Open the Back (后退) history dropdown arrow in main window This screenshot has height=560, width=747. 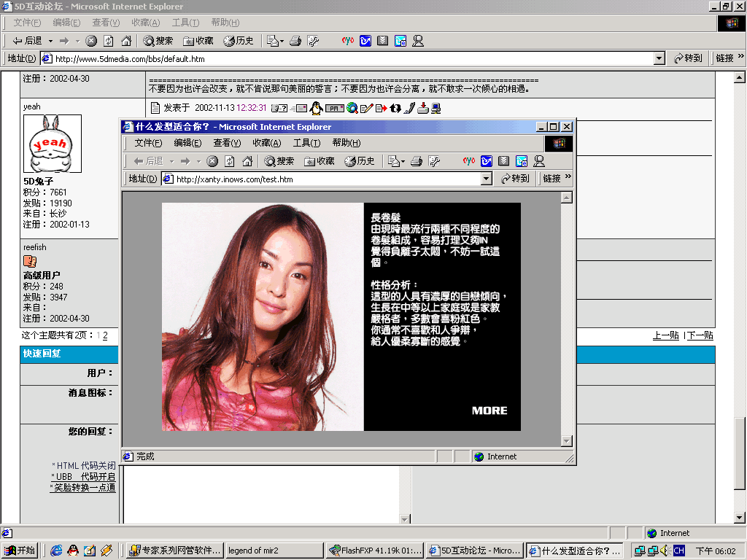point(50,41)
